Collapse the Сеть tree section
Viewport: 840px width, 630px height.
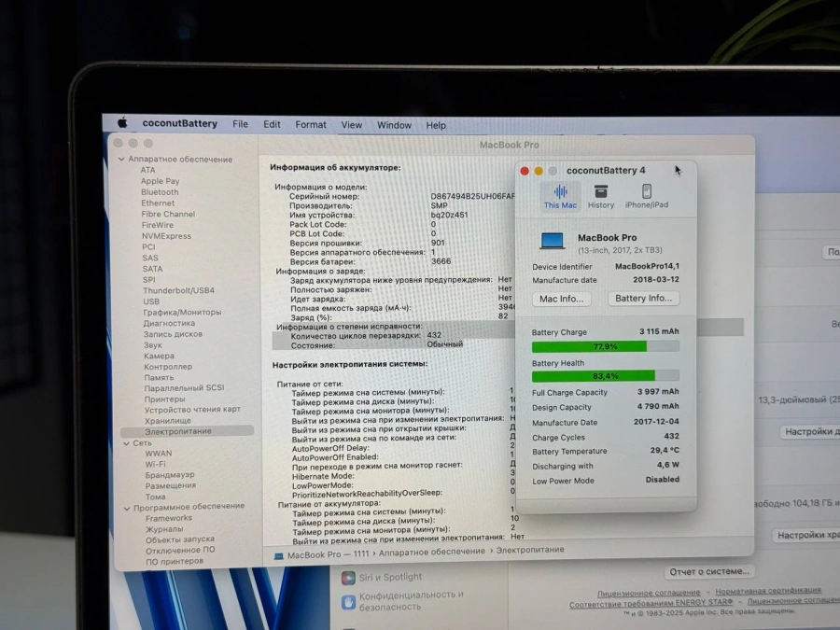click(x=126, y=443)
